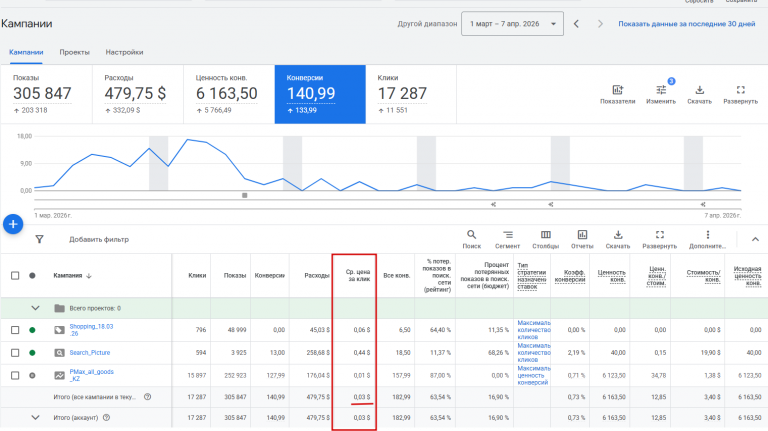Download chart with upper Скачать icon

[x=699, y=90]
